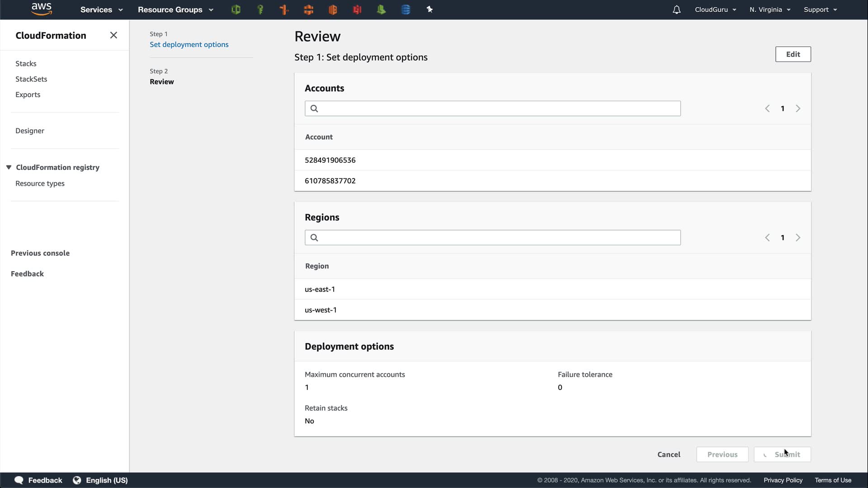868x488 pixels.
Task: Click the green key IAM shortcut icon
Action: [x=260, y=9]
